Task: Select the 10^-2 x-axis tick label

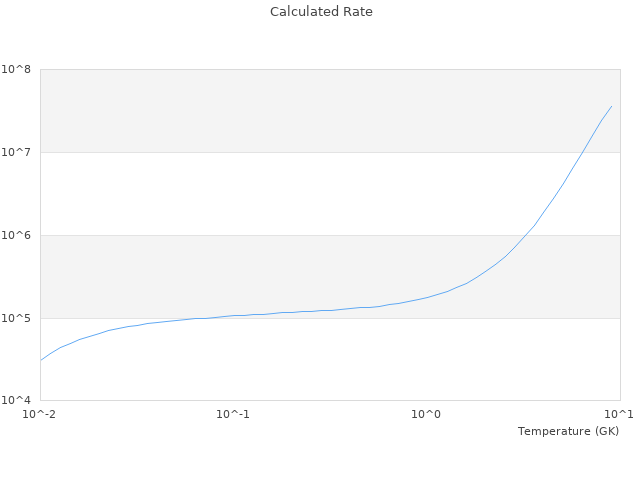Action: tap(40, 414)
